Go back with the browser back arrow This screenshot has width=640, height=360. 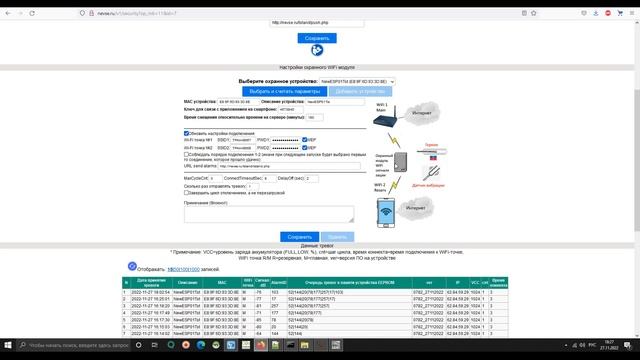pyautogui.click(x=8, y=13)
